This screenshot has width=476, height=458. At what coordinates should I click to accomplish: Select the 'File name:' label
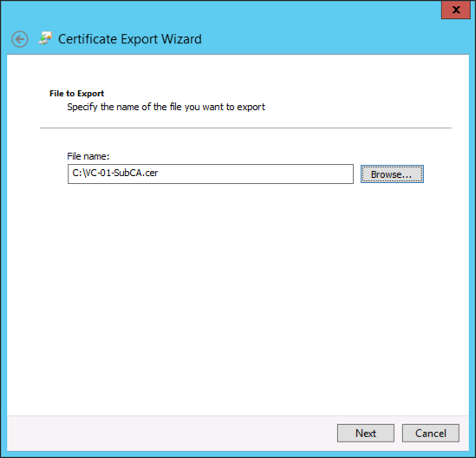(88, 156)
